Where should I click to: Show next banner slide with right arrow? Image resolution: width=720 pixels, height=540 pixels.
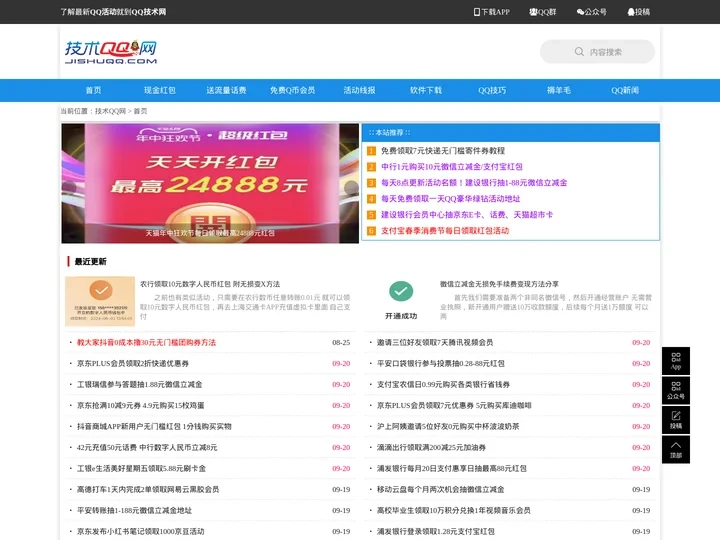click(x=351, y=186)
